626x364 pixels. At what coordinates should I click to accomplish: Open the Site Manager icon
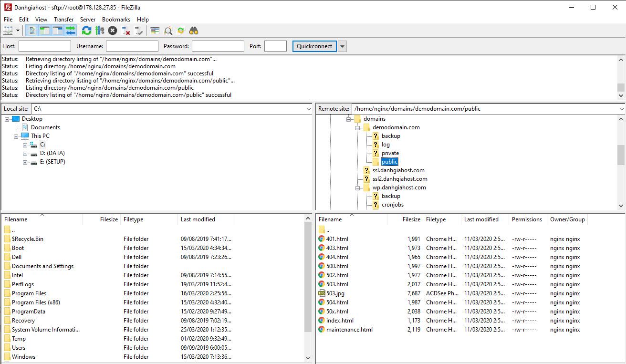[8, 31]
